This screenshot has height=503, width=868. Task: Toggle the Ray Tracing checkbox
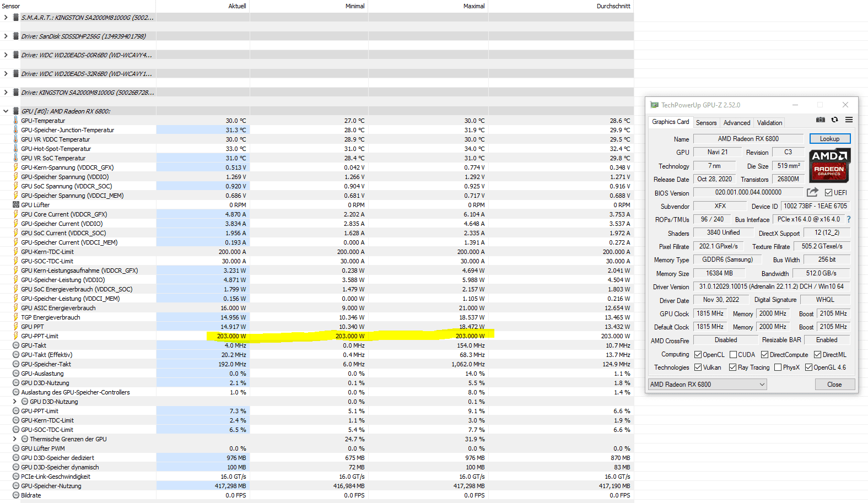[x=732, y=367]
